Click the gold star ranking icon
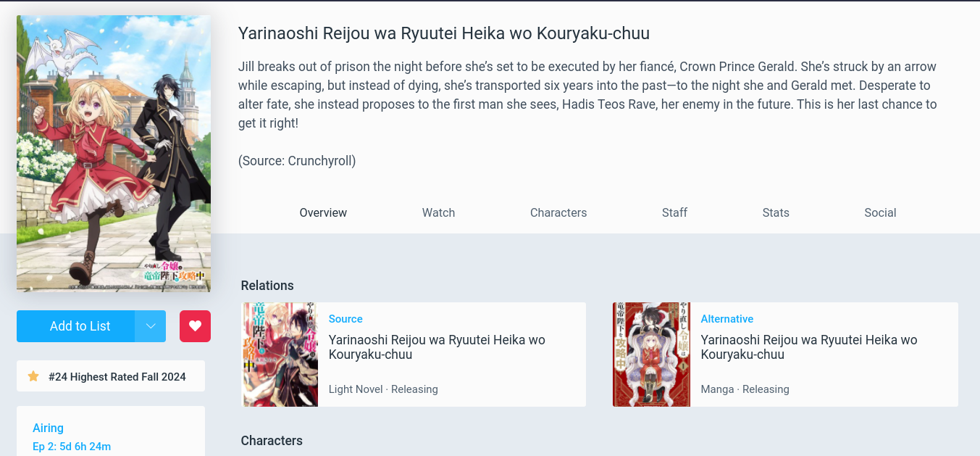 click(33, 376)
